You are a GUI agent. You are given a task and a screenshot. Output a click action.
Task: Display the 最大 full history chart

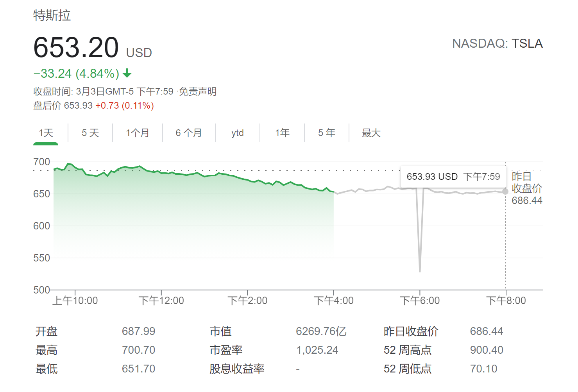[x=371, y=133]
